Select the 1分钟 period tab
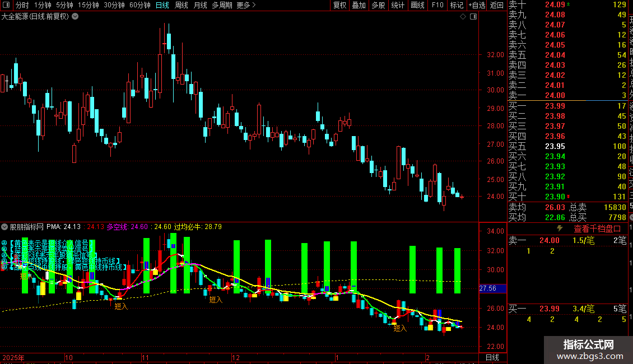 coord(43,5)
